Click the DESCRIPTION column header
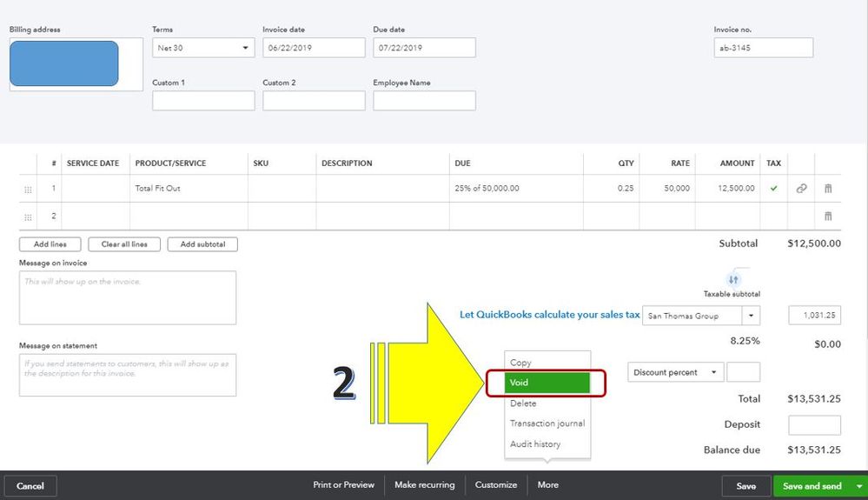This screenshot has width=868, height=500. (x=347, y=163)
